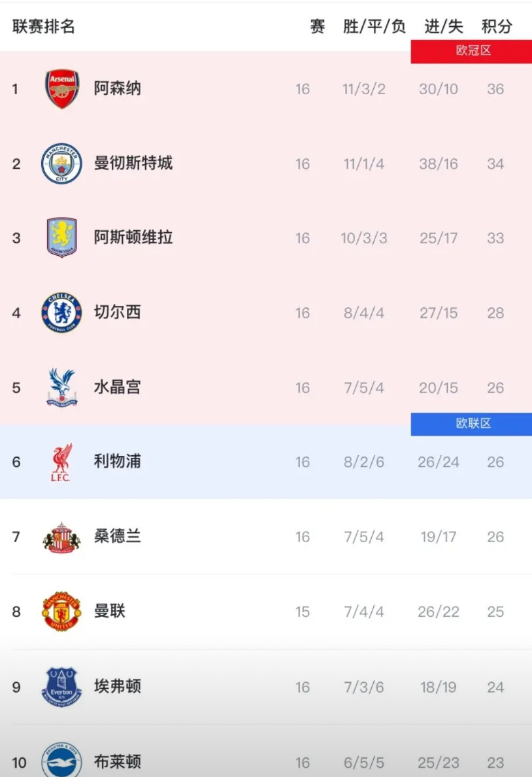Image resolution: width=532 pixels, height=777 pixels.
Task: Click the Crystal Palace eagle badge
Action: [x=62, y=387]
